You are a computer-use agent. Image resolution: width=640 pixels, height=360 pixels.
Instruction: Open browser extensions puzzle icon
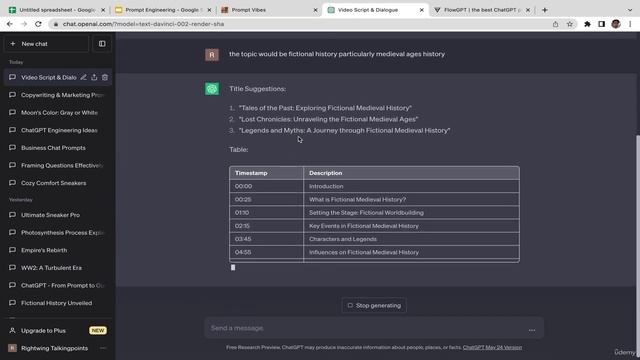pyautogui.click(x=587, y=24)
